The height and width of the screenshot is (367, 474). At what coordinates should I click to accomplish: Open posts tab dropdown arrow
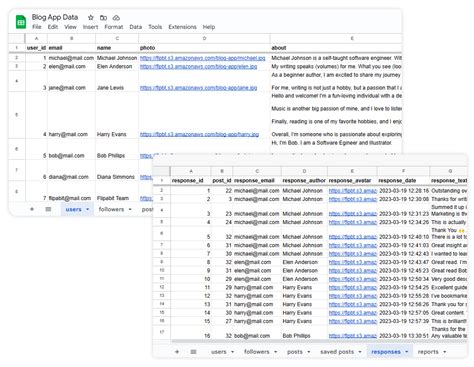click(x=309, y=352)
